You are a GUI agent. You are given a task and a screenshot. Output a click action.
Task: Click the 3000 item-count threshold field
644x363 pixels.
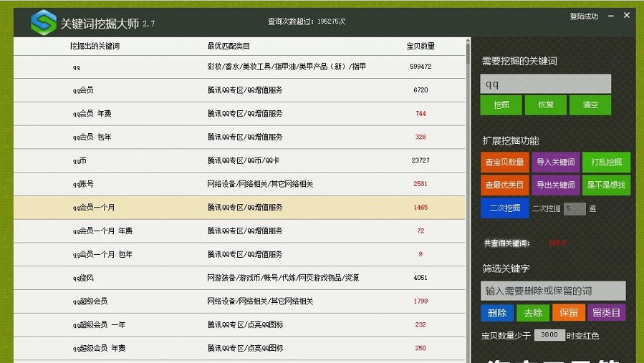click(x=549, y=335)
